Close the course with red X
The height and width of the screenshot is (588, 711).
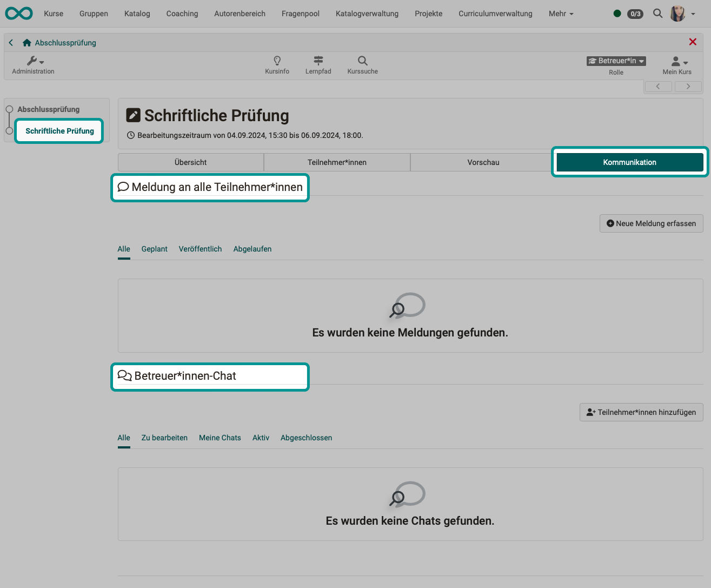(692, 42)
